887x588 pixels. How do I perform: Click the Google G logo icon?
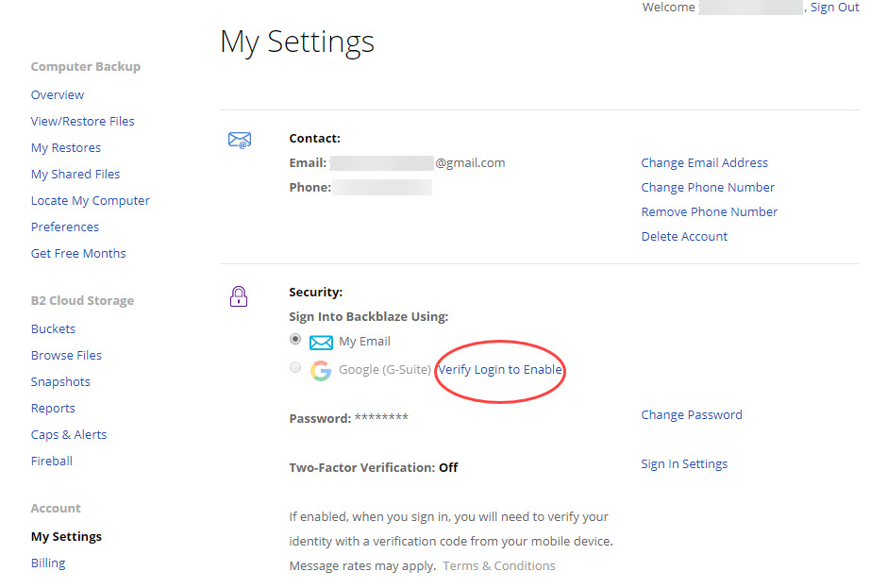pos(321,370)
